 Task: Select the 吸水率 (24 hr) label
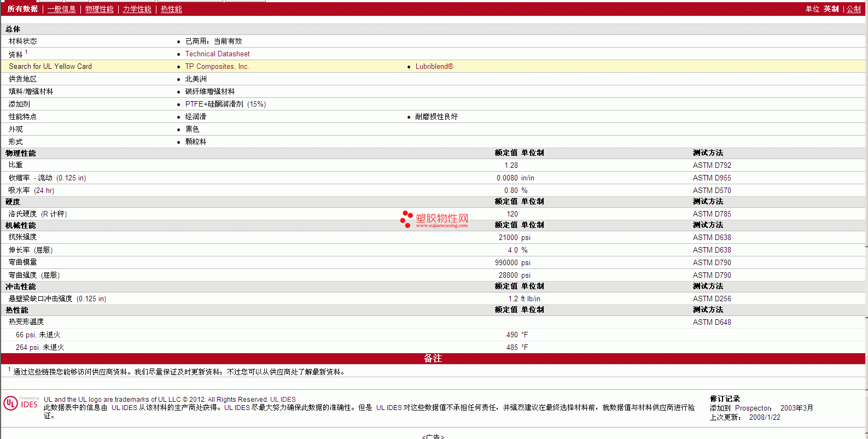coord(31,191)
